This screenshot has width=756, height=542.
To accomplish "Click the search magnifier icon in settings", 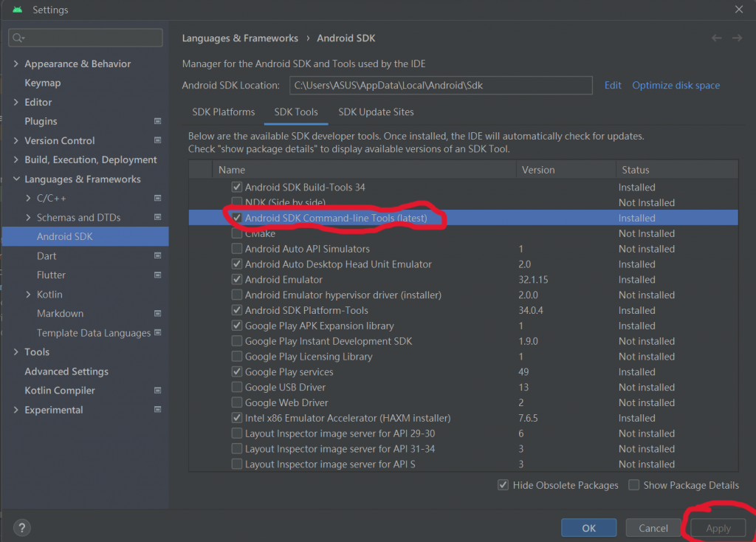I will [18, 38].
